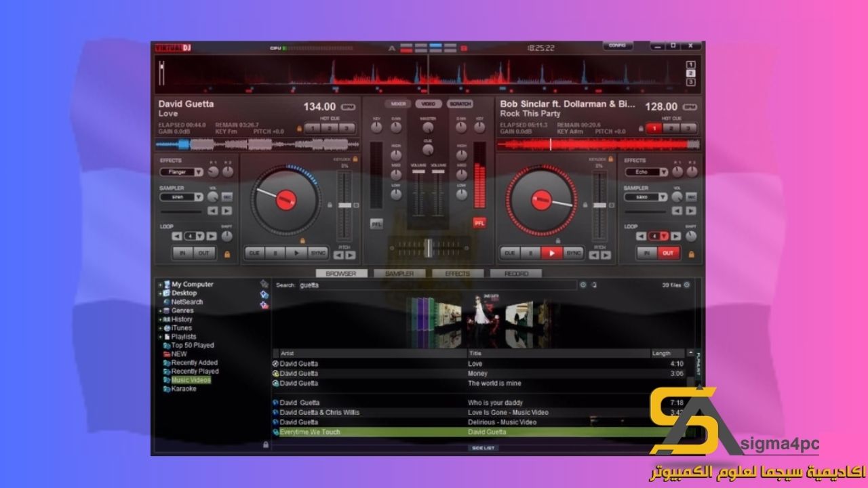Nudge right deck pitch up arrow
The width and height of the screenshot is (868, 488).
click(606, 256)
